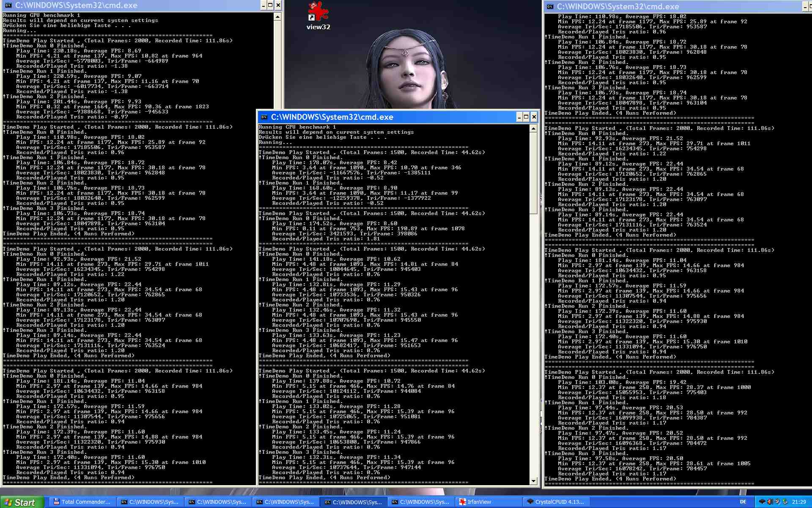Click the volume speaker tray icon

770,502
